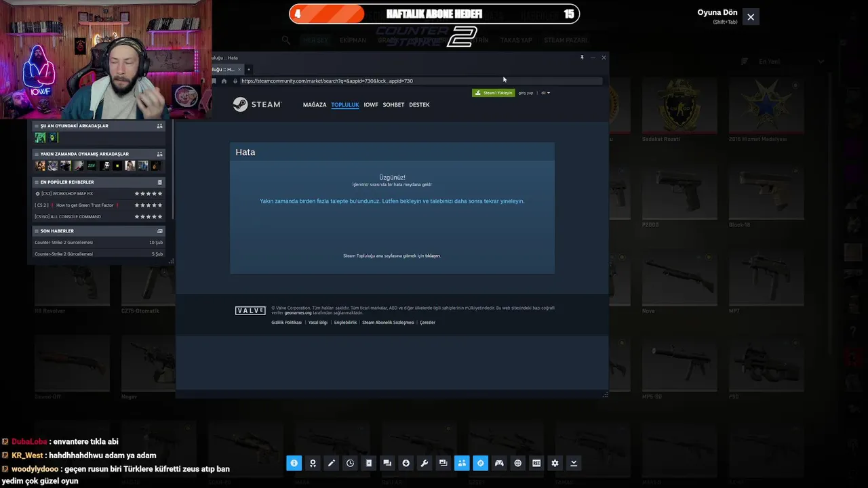The image size is (868, 488).
Task: Open the DESTEK menu item
Action: pyautogui.click(x=419, y=104)
